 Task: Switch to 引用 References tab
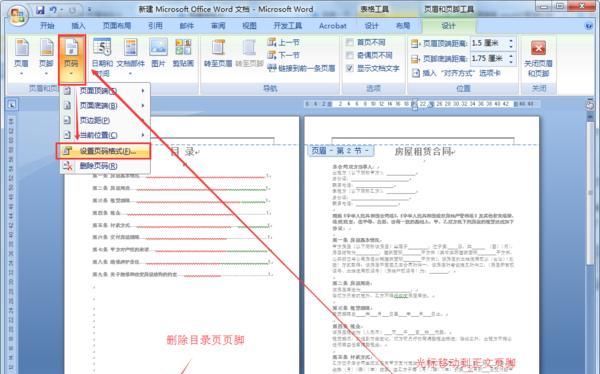pos(155,26)
